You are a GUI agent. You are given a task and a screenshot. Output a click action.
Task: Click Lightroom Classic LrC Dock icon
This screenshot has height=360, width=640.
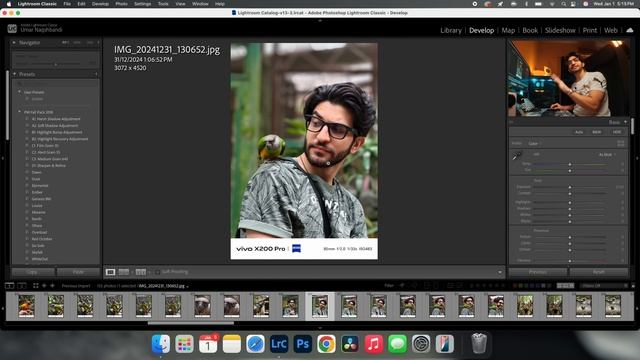pos(279,344)
